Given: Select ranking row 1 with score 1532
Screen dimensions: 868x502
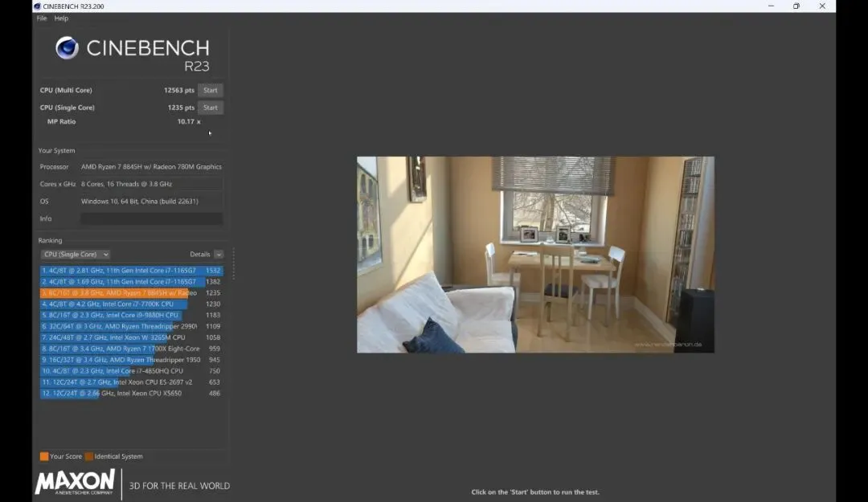Looking at the screenshot, I should click(131, 271).
